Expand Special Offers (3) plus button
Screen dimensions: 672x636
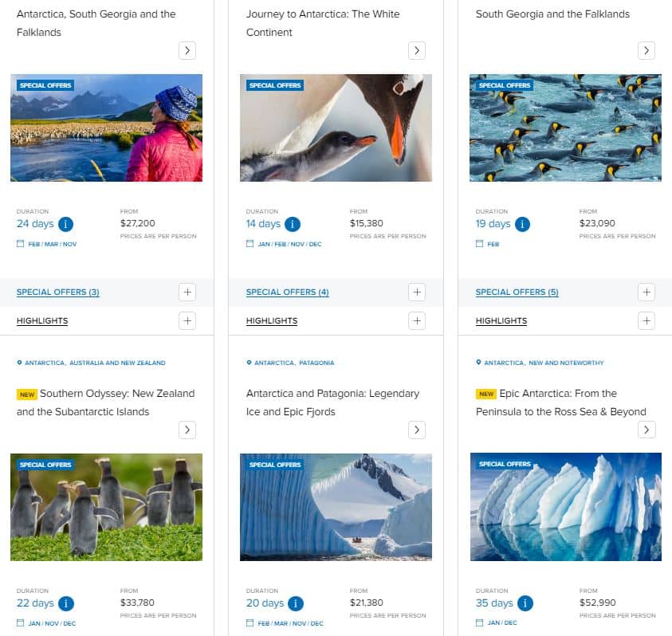pyautogui.click(x=187, y=292)
